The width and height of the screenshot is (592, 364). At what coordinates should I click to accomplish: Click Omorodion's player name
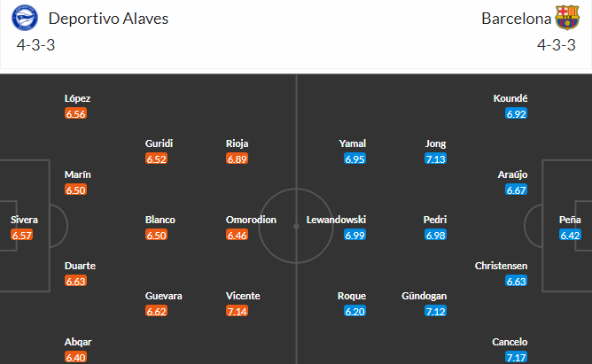[251, 220]
